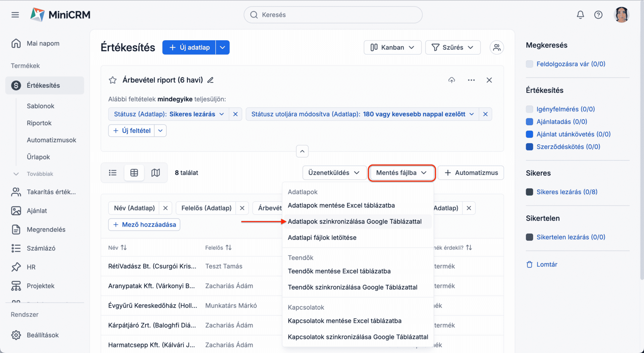Toggle Sikeres lezárás (0/8) checkbox
The width and height of the screenshot is (644, 353).
tap(530, 192)
